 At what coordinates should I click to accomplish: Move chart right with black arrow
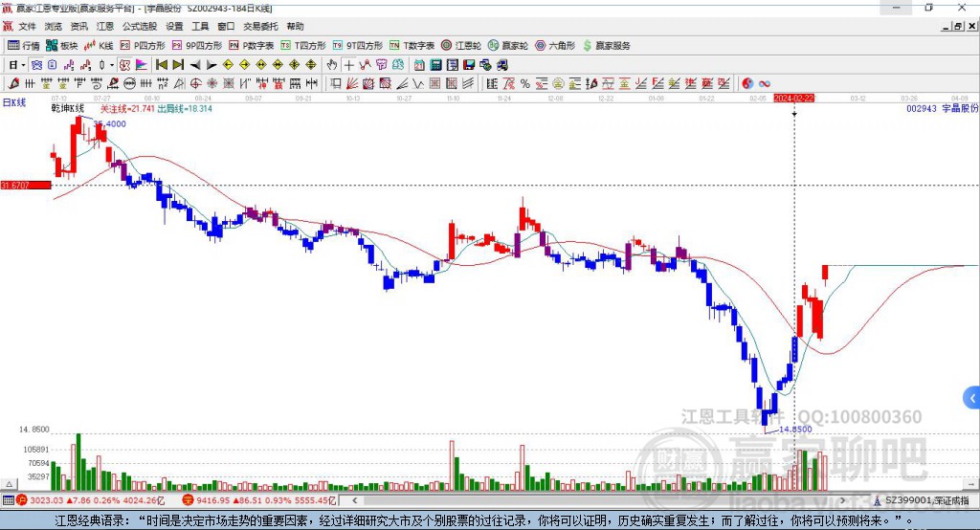click(212, 65)
